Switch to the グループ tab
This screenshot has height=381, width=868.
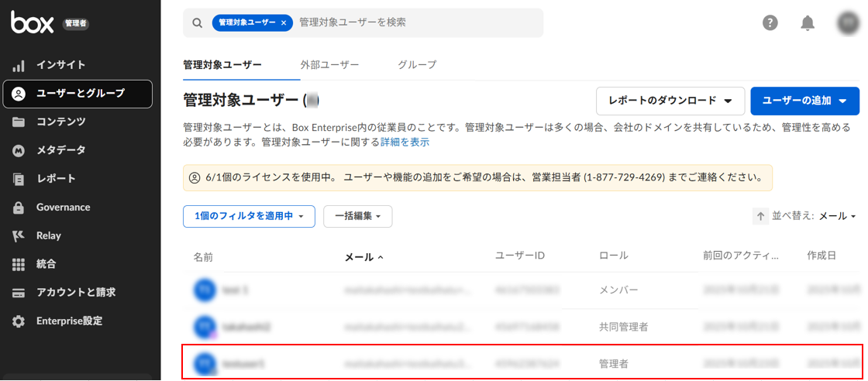click(417, 65)
